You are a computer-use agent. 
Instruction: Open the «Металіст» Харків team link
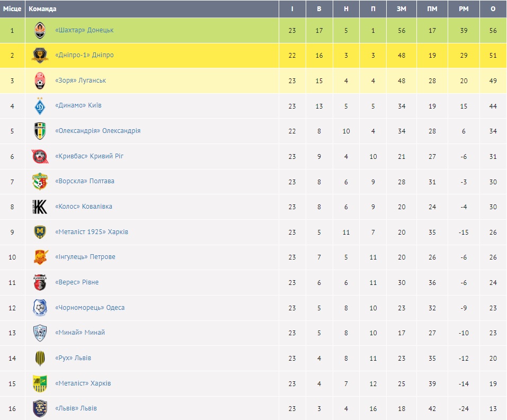pos(83,383)
